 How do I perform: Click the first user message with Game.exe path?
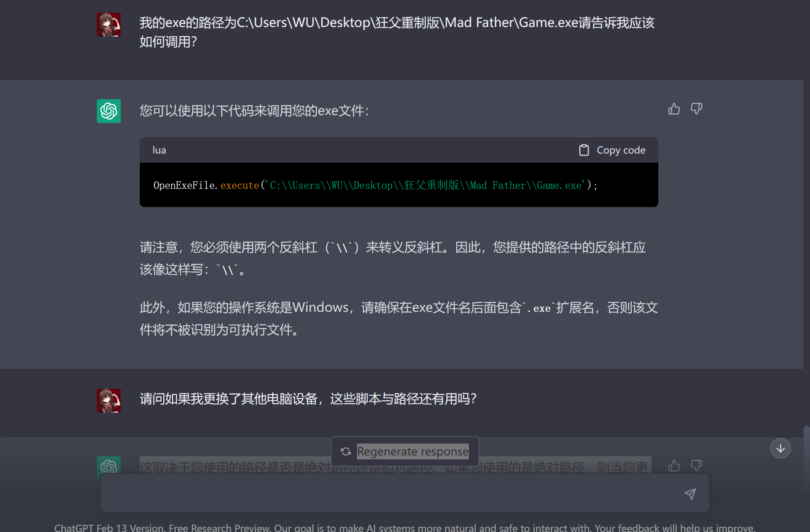[x=397, y=32]
